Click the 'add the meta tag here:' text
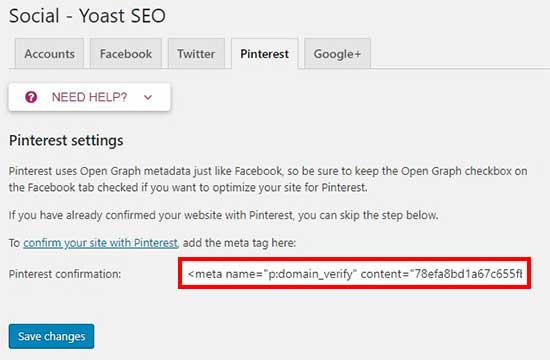Image resolution: width=550 pixels, height=360 pixels. [x=239, y=242]
